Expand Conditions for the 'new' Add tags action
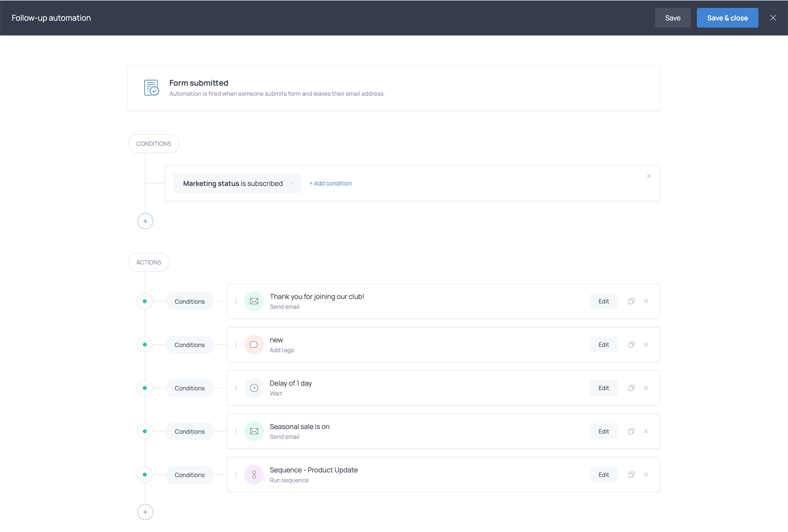Image resolution: width=788 pixels, height=532 pixels. point(190,344)
